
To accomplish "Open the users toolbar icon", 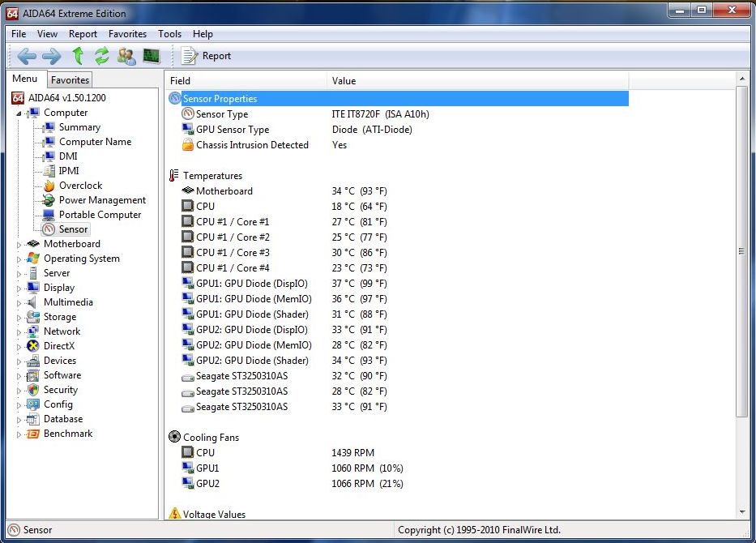I will pos(126,56).
